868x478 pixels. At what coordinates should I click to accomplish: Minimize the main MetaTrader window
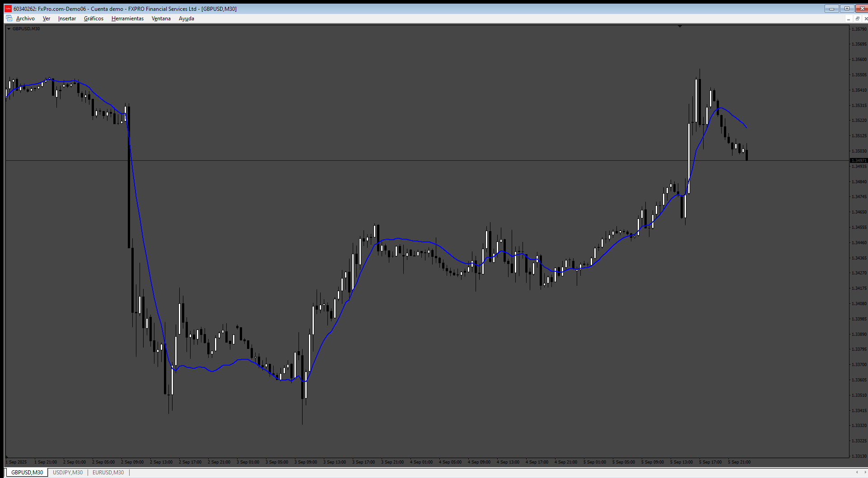click(x=831, y=9)
